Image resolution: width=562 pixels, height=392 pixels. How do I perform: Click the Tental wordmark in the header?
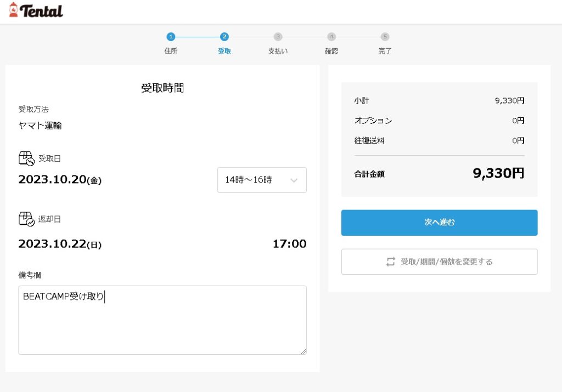[42, 11]
